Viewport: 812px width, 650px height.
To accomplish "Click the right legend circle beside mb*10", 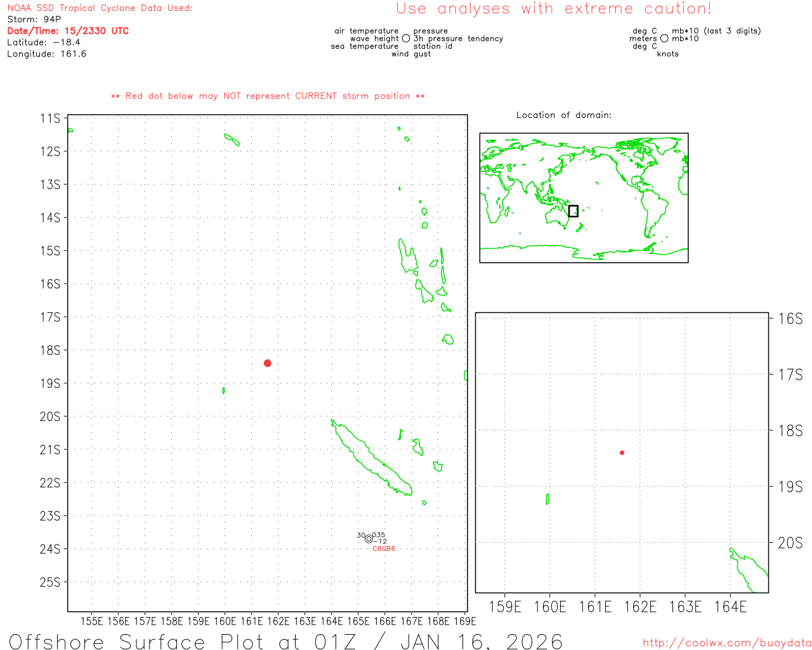I will click(x=664, y=39).
